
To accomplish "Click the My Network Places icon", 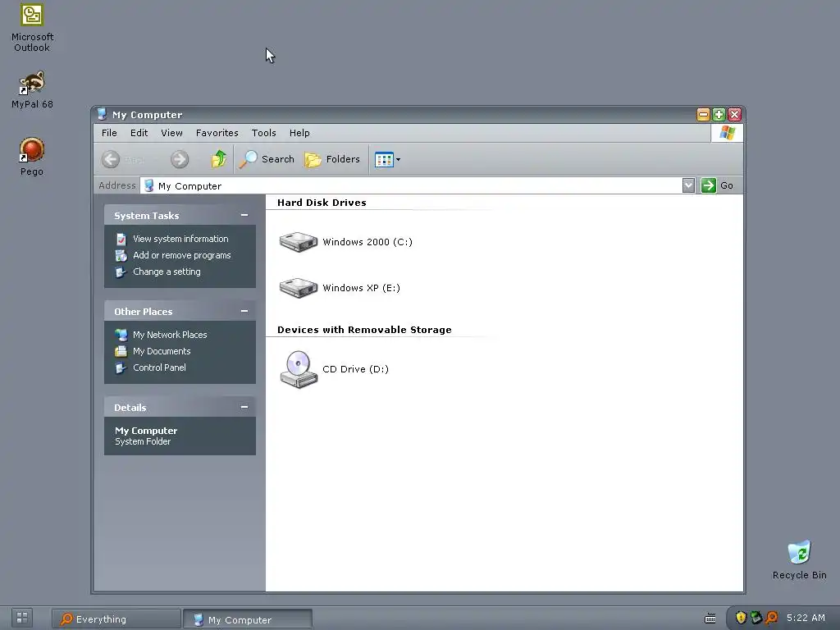I will point(121,335).
